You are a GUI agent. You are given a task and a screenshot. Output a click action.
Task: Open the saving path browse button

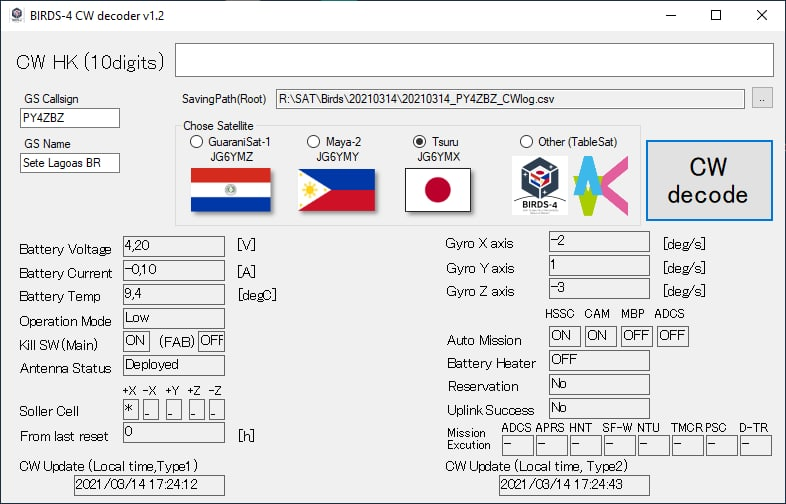[x=762, y=98]
